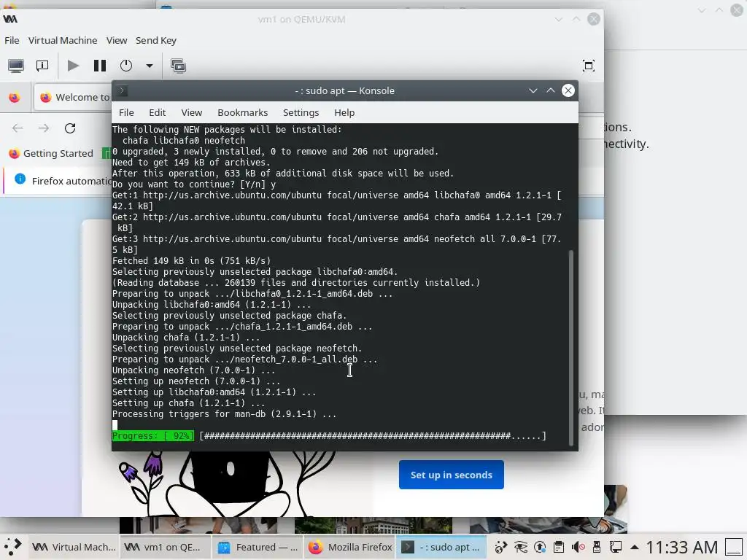This screenshot has height=560, width=747.
Task: Click the Firefox pinned tab icon
Action: point(15,97)
